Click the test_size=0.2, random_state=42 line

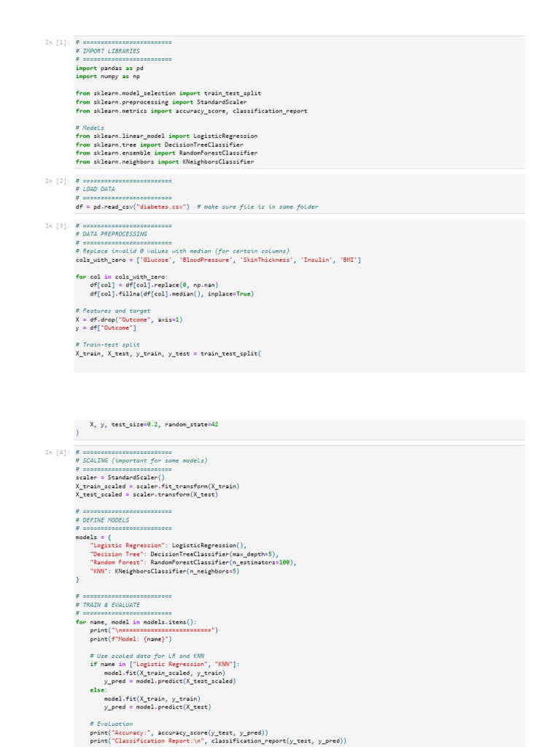coord(154,425)
